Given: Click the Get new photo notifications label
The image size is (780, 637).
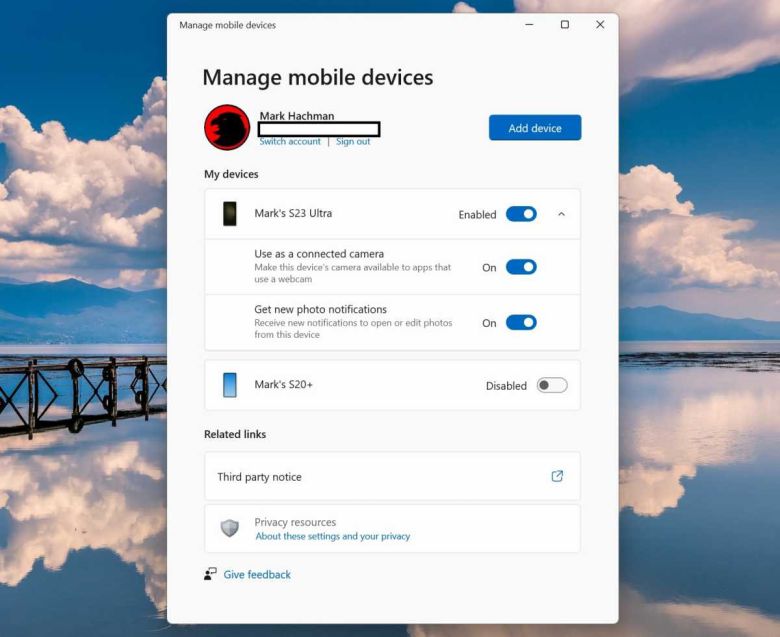Looking at the screenshot, I should (x=320, y=309).
